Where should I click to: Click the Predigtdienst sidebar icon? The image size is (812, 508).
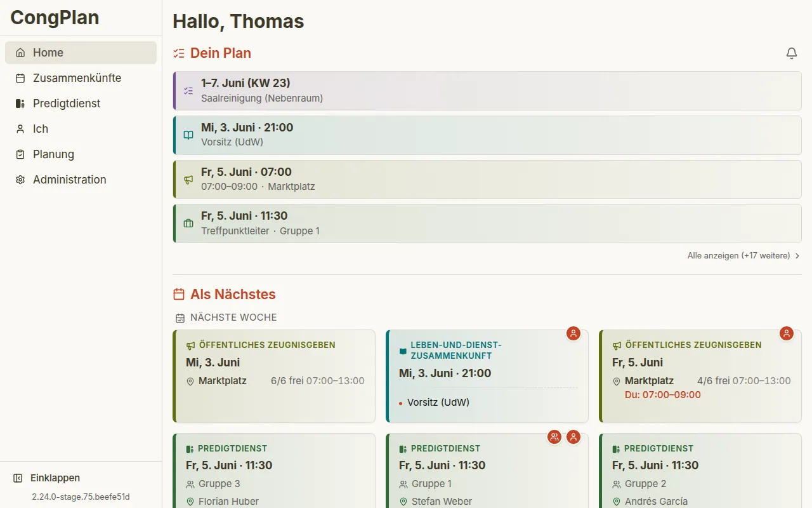[x=20, y=104]
